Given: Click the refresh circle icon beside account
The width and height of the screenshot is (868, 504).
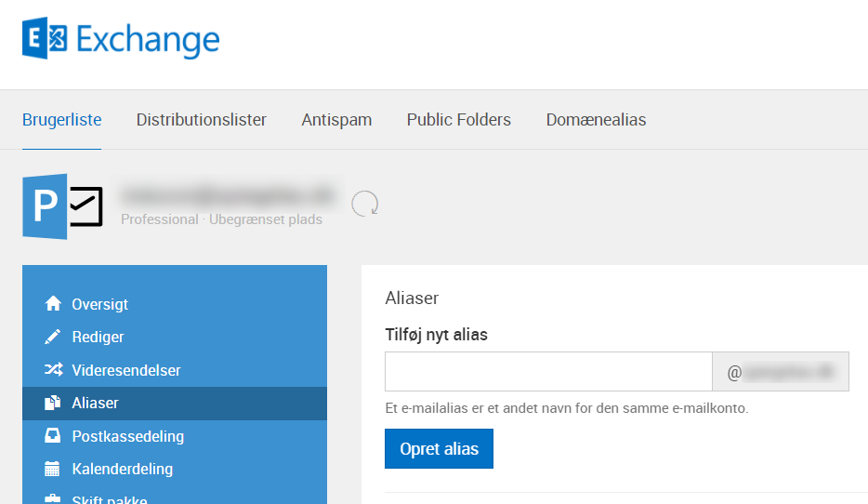Looking at the screenshot, I should point(365,204).
